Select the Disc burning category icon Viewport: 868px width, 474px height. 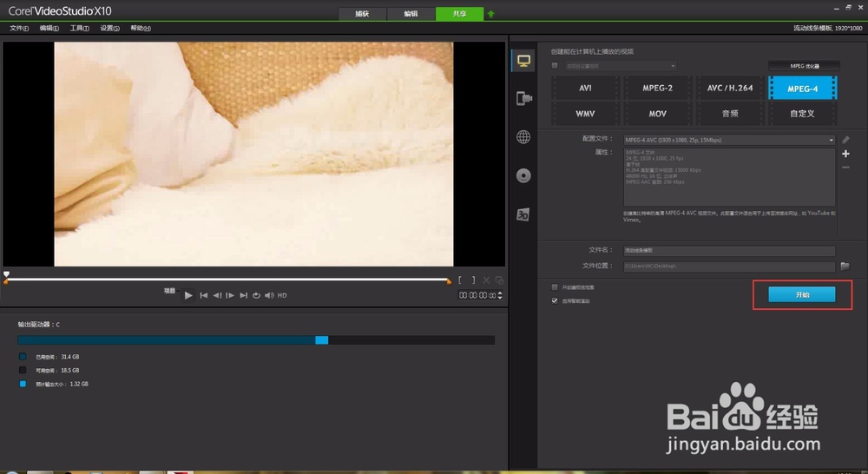point(523,176)
